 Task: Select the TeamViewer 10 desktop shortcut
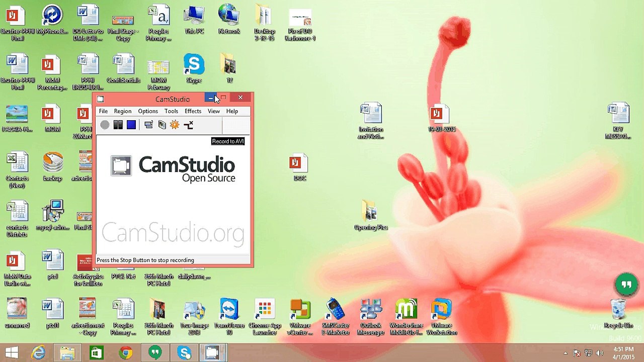[229, 317]
